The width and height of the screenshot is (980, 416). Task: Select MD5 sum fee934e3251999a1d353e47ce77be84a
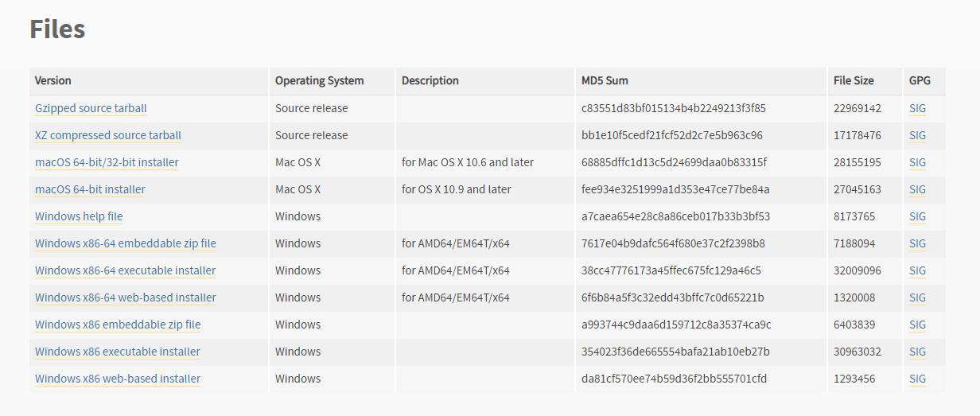(x=675, y=189)
